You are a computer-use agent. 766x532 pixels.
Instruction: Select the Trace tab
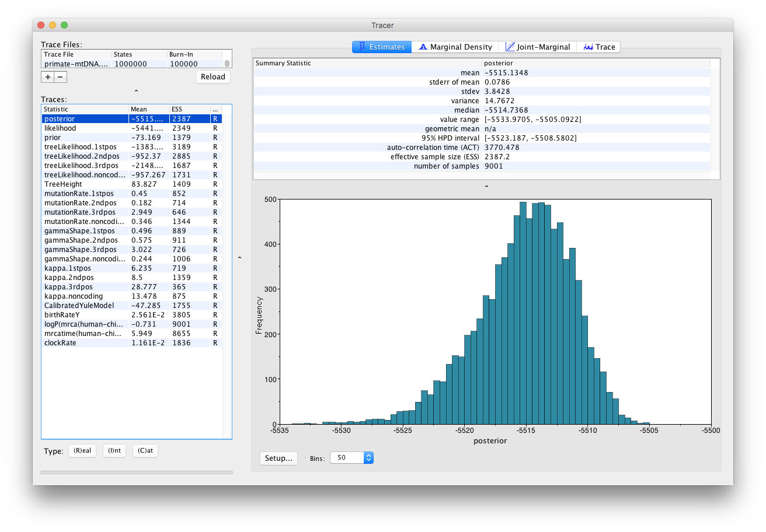[598, 47]
